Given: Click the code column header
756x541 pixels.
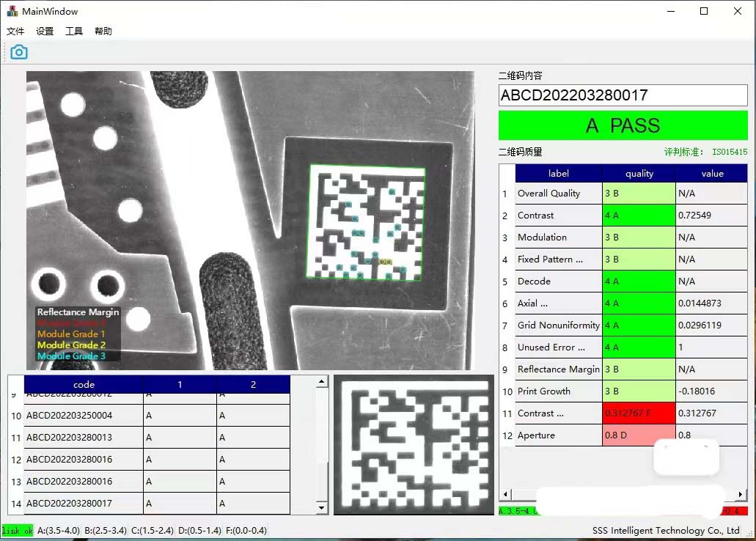Looking at the screenshot, I should click(x=84, y=384).
